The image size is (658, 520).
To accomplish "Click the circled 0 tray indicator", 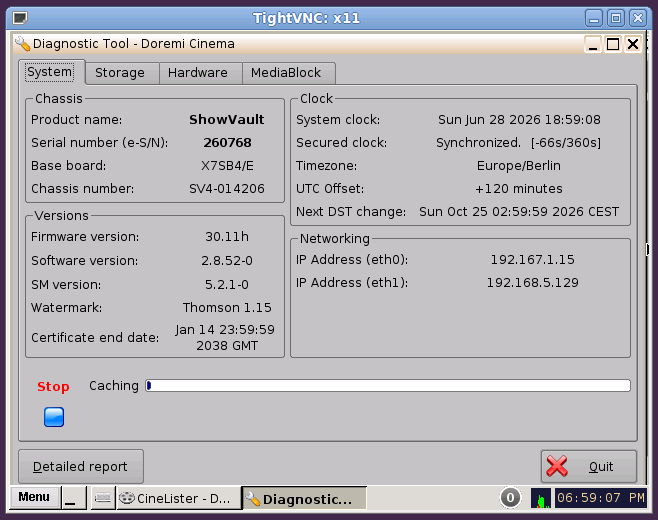I will click(x=510, y=498).
